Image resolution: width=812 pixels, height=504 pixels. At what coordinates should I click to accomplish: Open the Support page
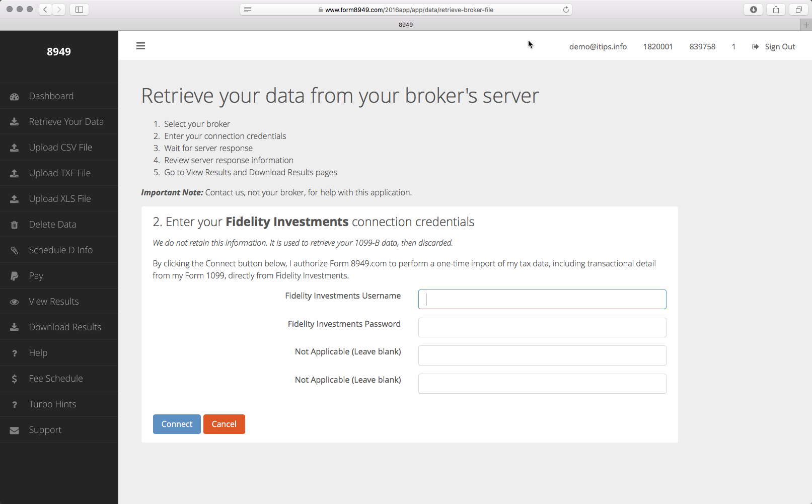tap(59, 430)
